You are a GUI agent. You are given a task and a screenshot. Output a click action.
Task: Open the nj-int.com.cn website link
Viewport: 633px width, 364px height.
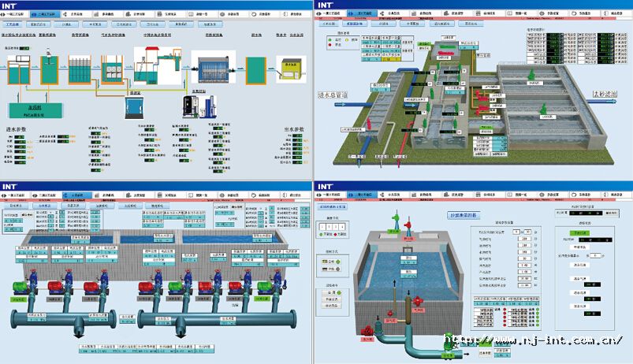point(534,342)
